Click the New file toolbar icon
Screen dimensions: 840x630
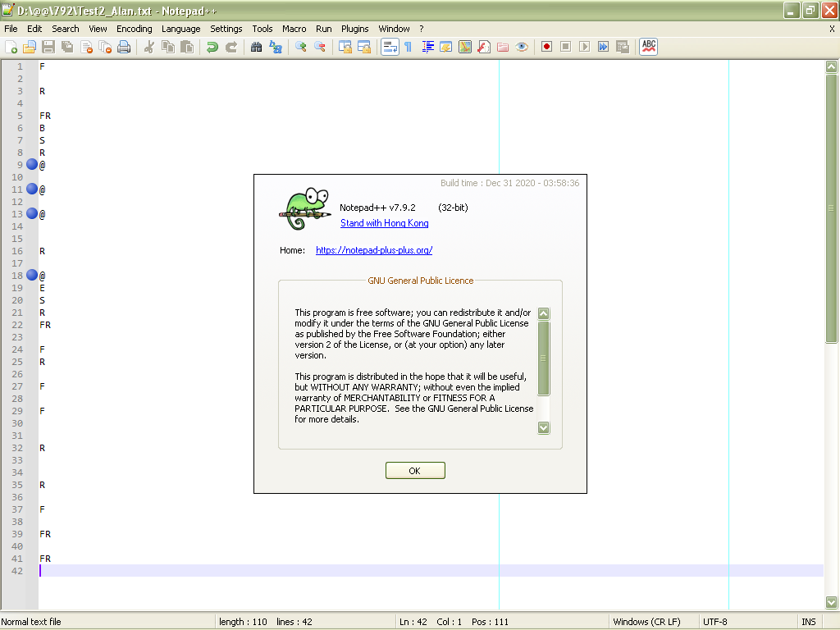pos(11,47)
